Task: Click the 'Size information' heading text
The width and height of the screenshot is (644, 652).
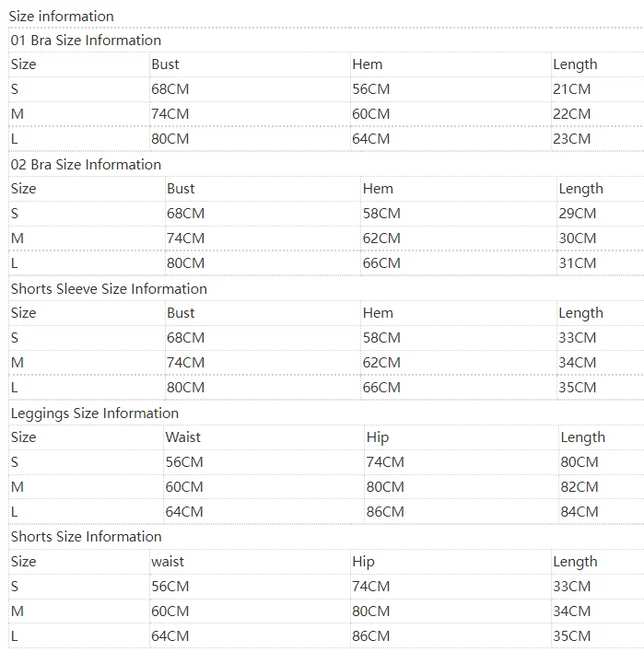Action: [x=61, y=17]
